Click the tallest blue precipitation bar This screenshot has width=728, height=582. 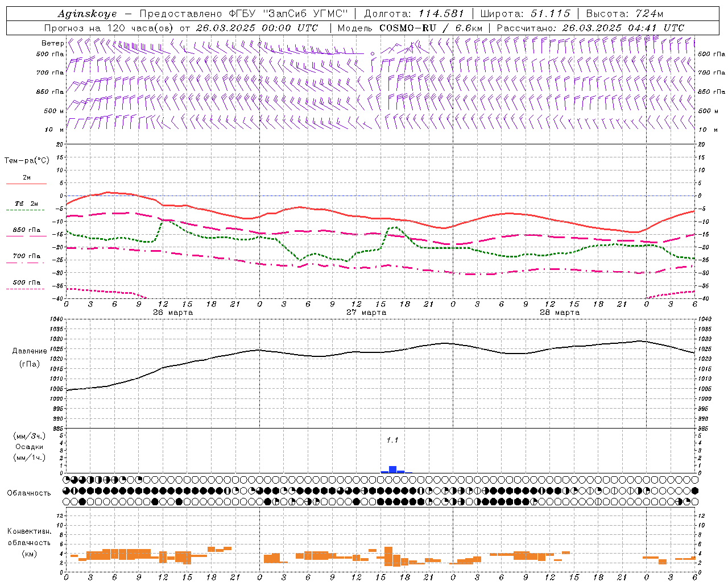[392, 469]
